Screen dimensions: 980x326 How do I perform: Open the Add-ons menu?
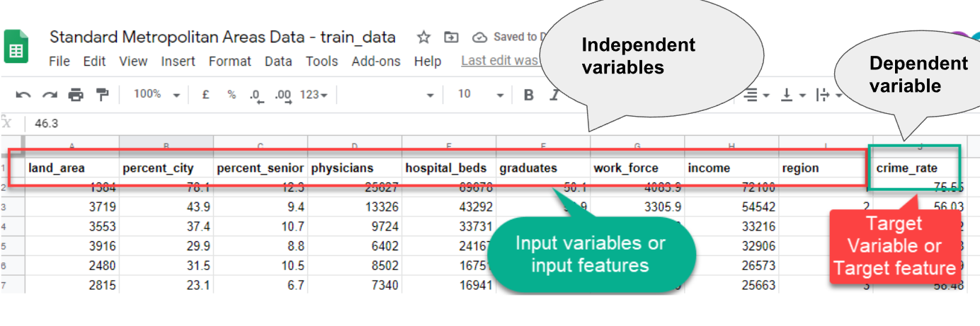pyautogui.click(x=376, y=62)
